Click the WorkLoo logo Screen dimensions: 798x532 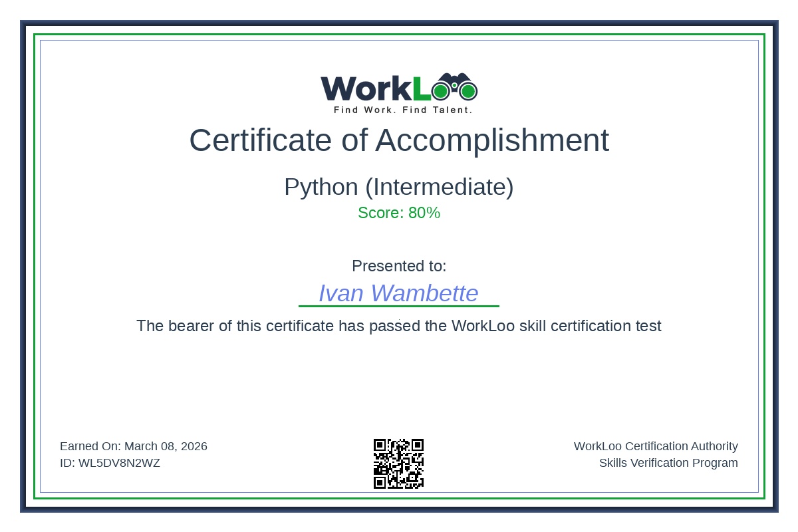point(399,94)
